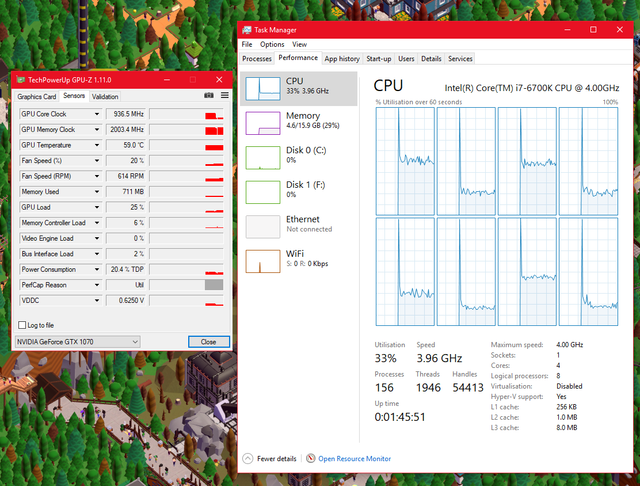
Task: Switch to GPU-Z Validation tab
Action: (x=105, y=96)
